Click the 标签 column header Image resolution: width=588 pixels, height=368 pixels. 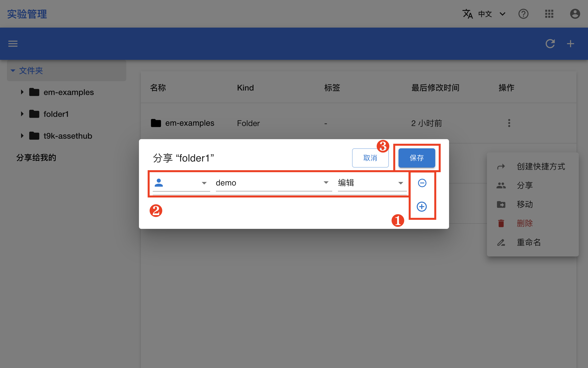332,88
